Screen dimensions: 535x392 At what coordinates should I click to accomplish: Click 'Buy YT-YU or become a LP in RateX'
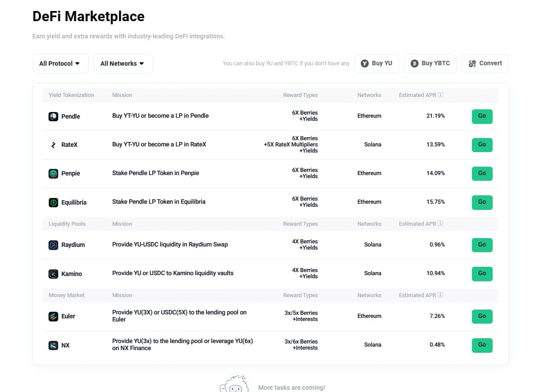159,144
